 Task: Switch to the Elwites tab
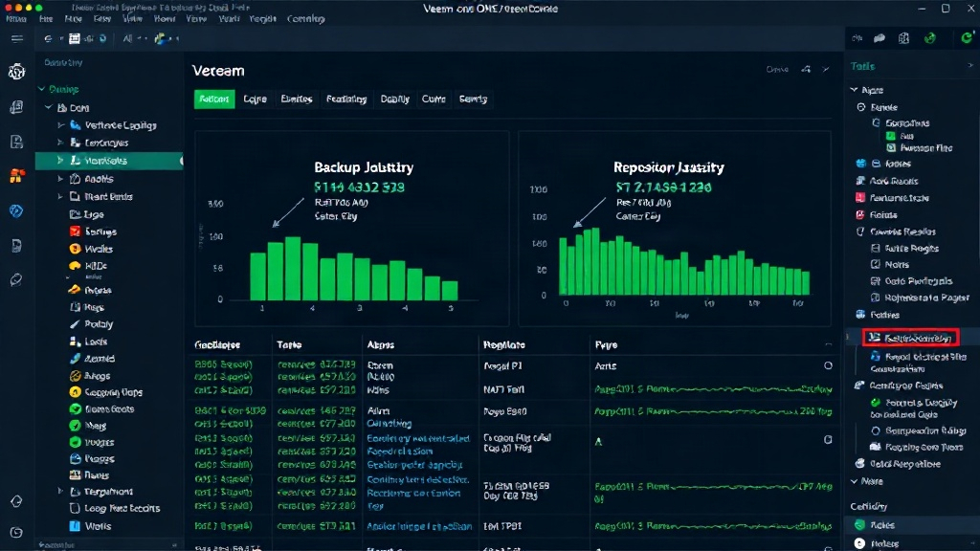[297, 99]
